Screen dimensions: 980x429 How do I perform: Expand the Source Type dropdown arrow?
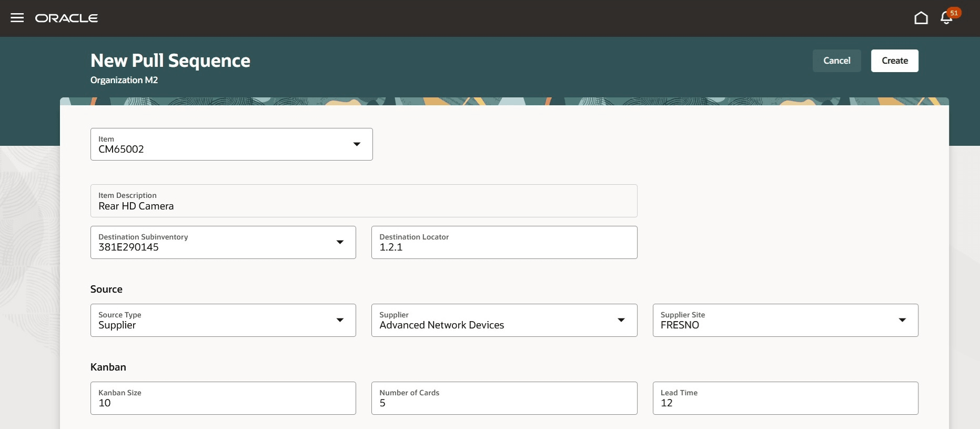(340, 320)
